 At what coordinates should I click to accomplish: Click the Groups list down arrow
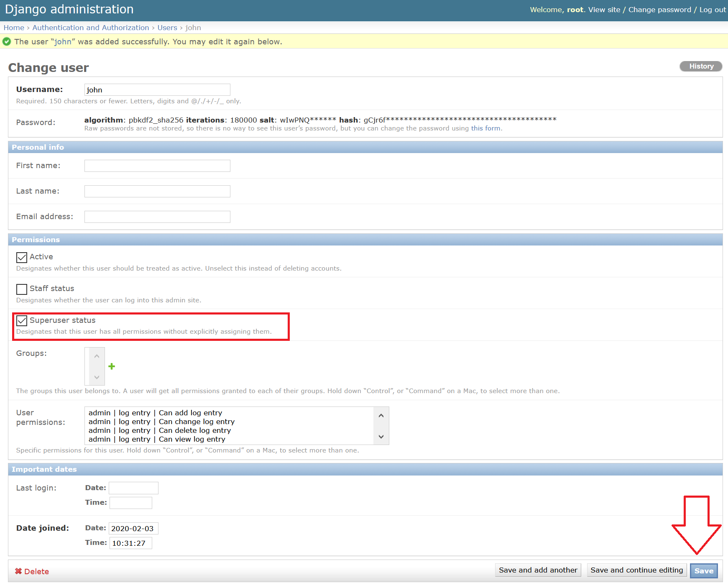97,377
